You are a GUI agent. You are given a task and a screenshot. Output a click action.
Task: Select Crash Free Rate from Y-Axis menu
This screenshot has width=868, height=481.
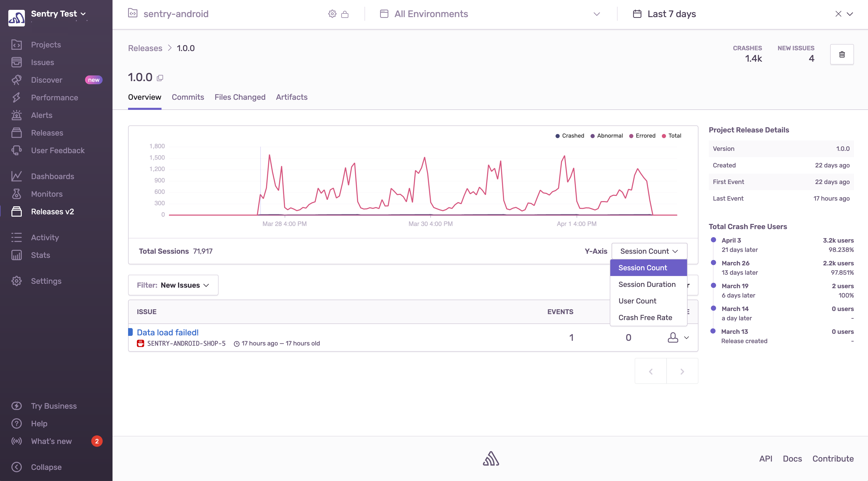645,317
